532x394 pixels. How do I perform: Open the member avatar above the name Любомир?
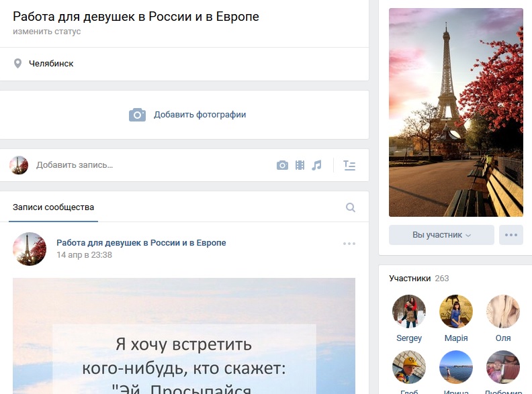pos(503,367)
